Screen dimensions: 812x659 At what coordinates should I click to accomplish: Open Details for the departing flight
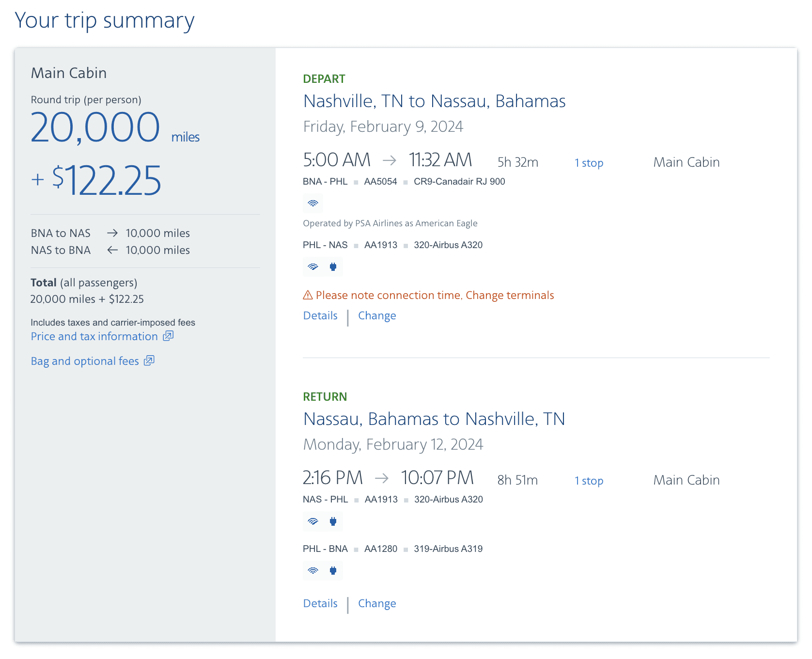coord(320,315)
